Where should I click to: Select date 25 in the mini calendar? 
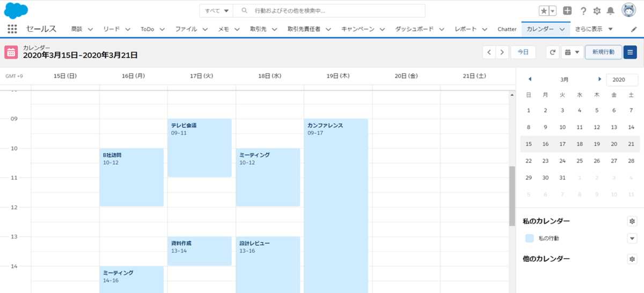tap(580, 160)
